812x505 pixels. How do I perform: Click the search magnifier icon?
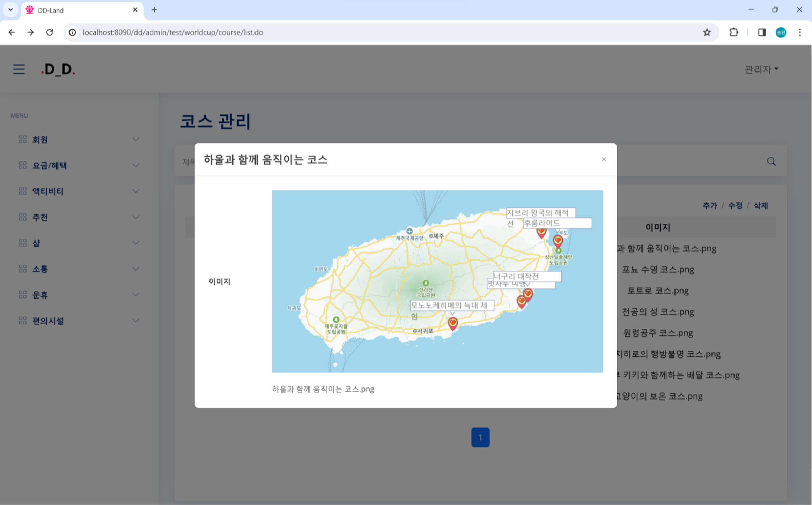(x=771, y=161)
